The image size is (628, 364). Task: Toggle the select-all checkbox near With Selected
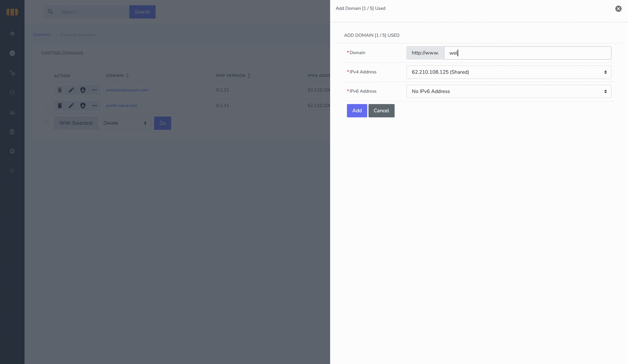[x=46, y=123]
